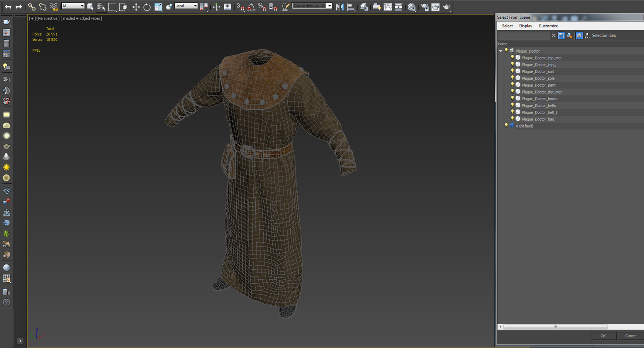
Task: Click the Align tool icon
Action: click(351, 7)
